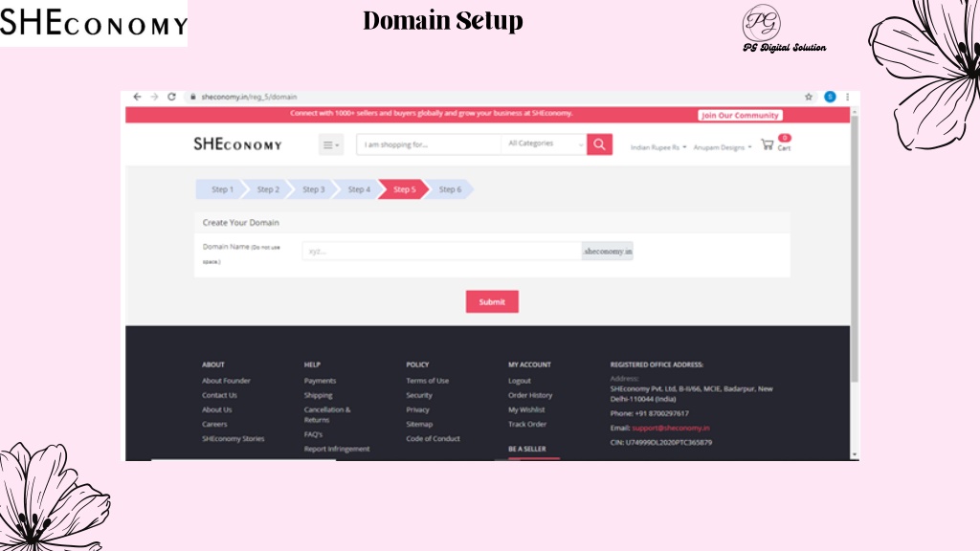Viewport: 980px width, 551px height.
Task: Open the blue browser profile avatar
Action: [830, 97]
